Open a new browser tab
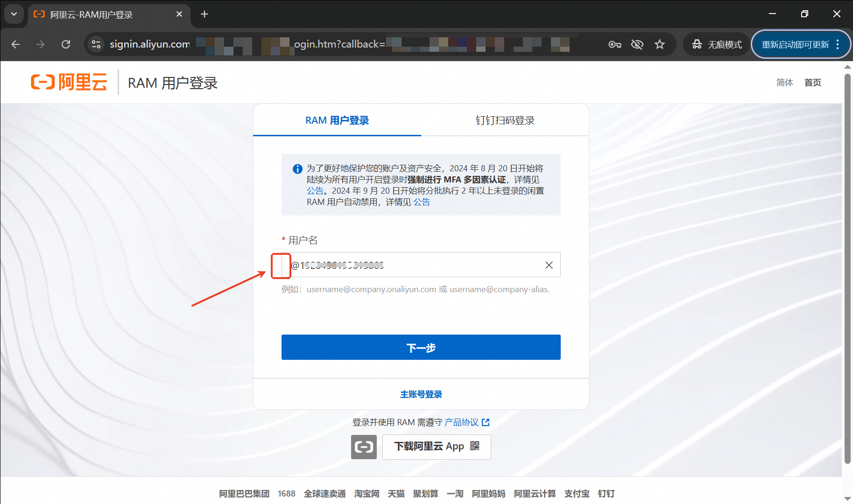The height and width of the screenshot is (504, 853). pyautogui.click(x=204, y=14)
